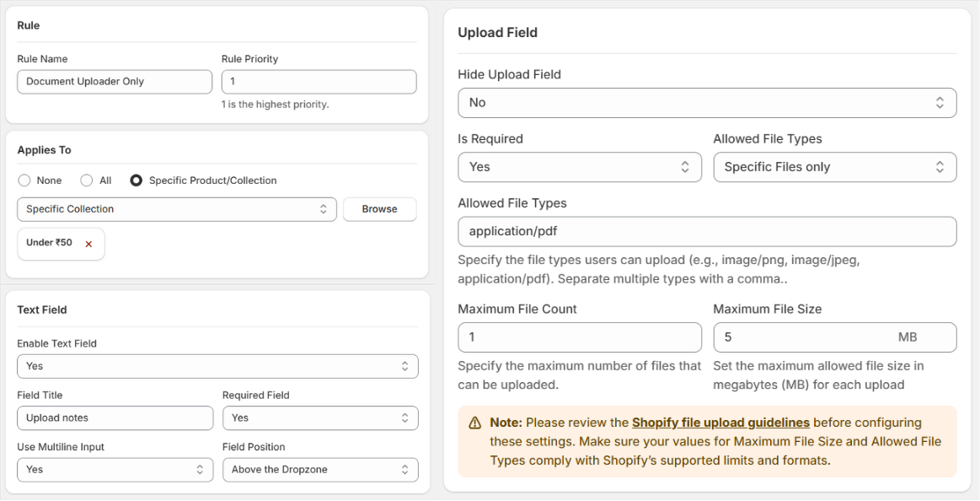Click the warning icon in the Note banner
980x501 pixels.
coord(475,423)
